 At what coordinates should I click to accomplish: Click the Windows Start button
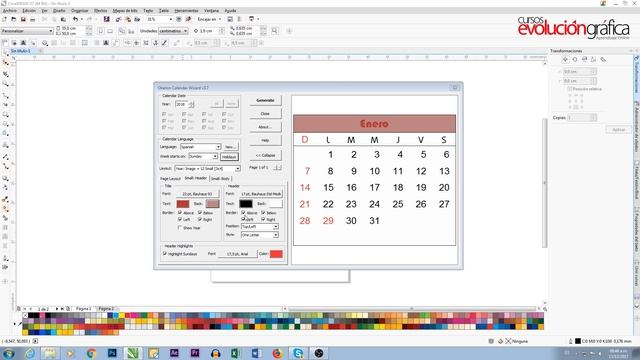point(9,353)
